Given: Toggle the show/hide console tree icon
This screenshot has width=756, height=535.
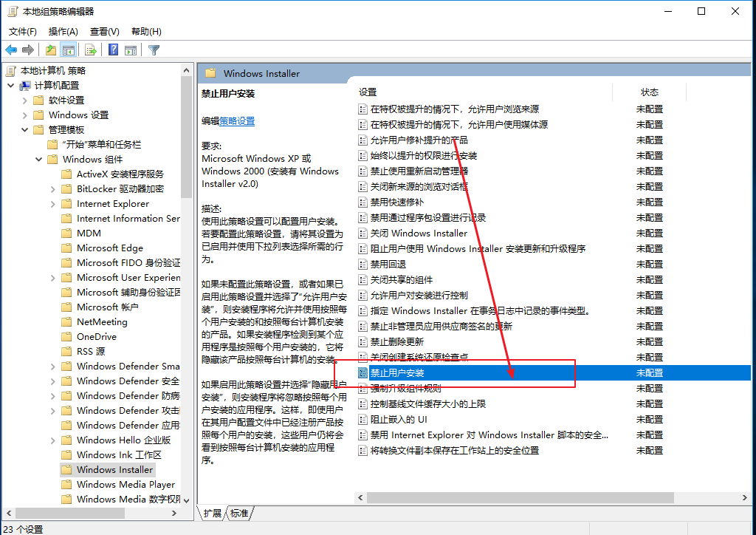Looking at the screenshot, I should click(x=68, y=50).
